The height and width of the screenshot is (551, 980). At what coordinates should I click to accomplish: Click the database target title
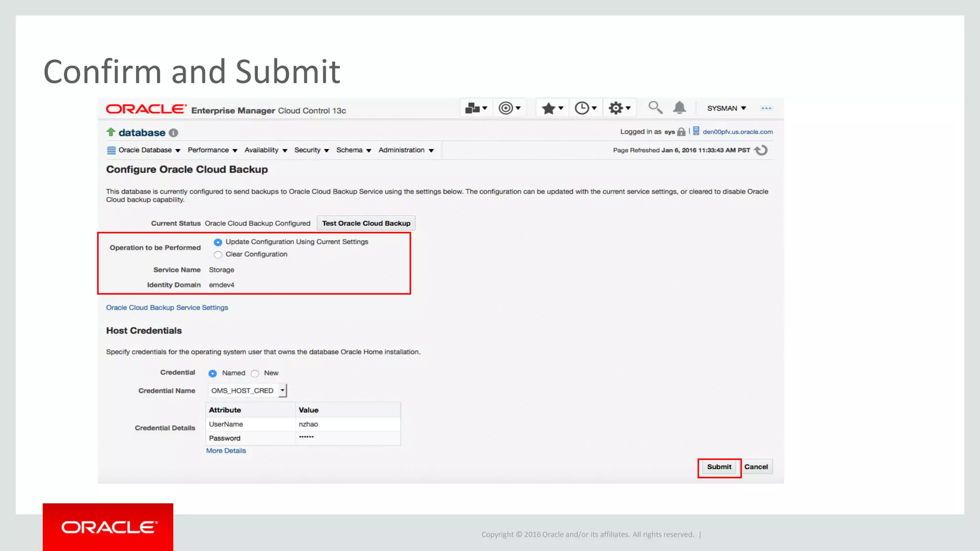(x=142, y=132)
